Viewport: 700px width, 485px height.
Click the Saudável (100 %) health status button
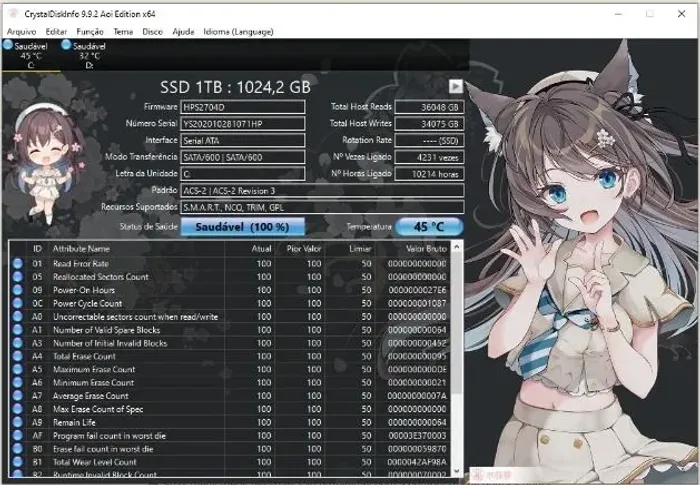[x=242, y=227]
